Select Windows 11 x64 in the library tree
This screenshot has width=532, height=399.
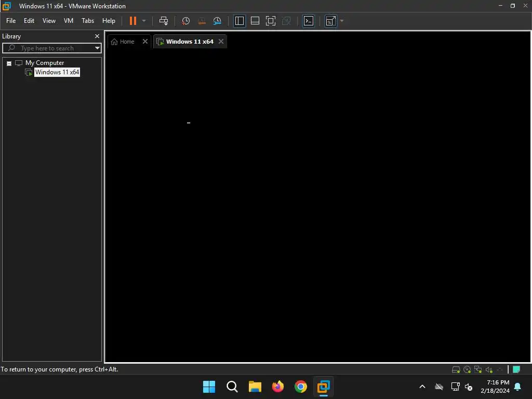click(x=57, y=72)
